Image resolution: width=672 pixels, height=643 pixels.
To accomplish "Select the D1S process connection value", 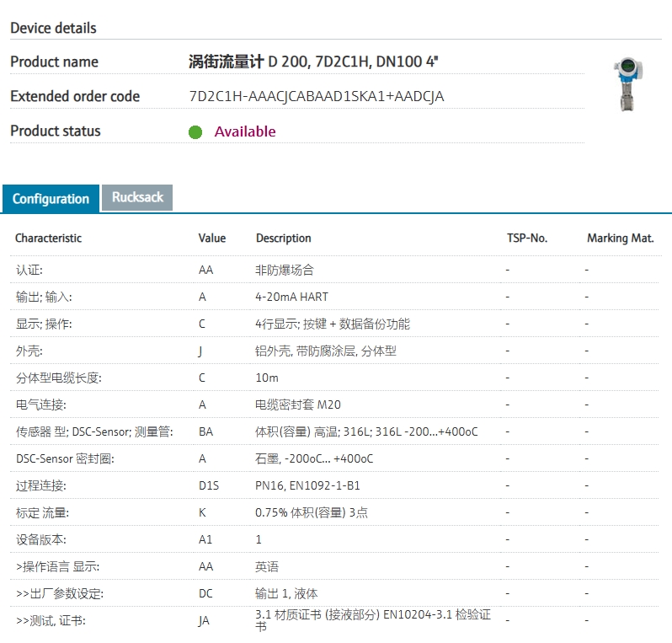I will pyautogui.click(x=208, y=485).
